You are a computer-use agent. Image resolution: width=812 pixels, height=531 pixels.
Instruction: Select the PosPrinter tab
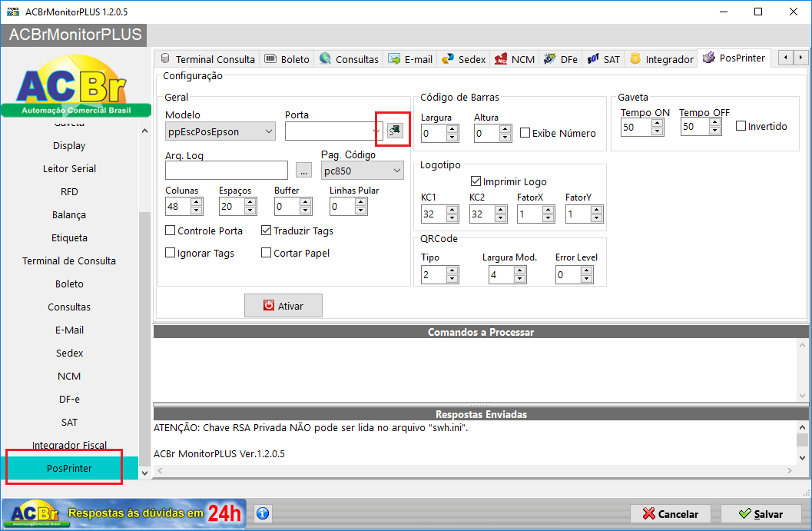(734, 58)
